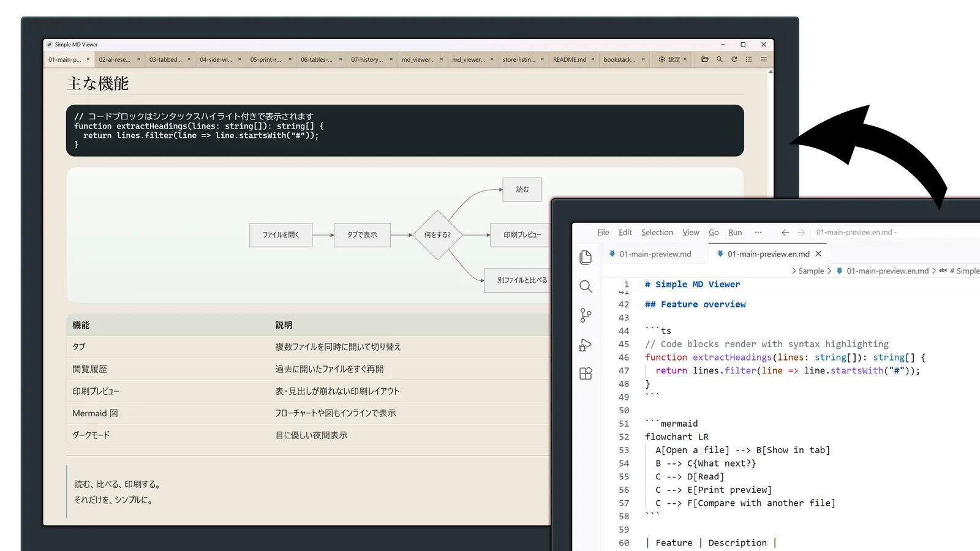980x551 pixels.
Task: Click the VS Code command center search box
Action: pos(894,233)
